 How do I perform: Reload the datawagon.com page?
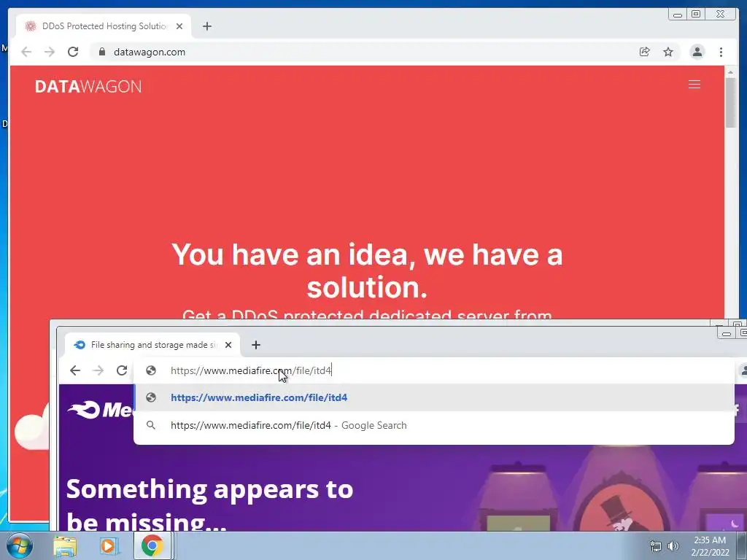(73, 52)
